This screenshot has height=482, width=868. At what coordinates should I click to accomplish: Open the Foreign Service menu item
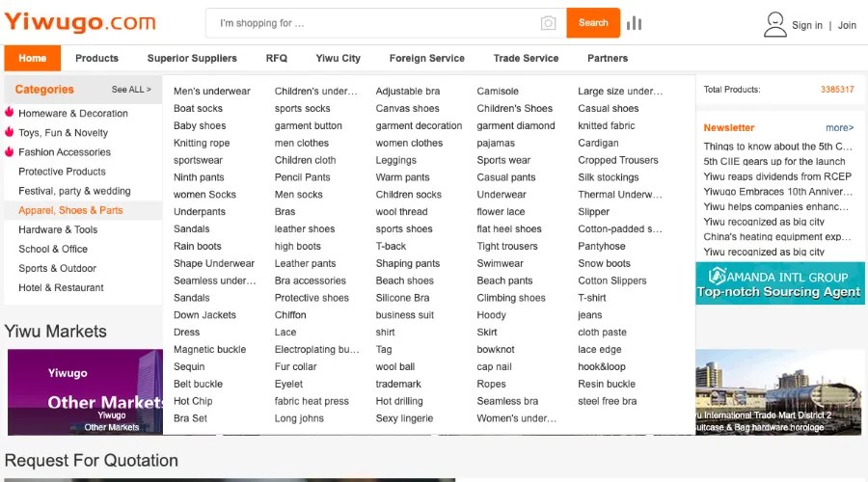(427, 58)
